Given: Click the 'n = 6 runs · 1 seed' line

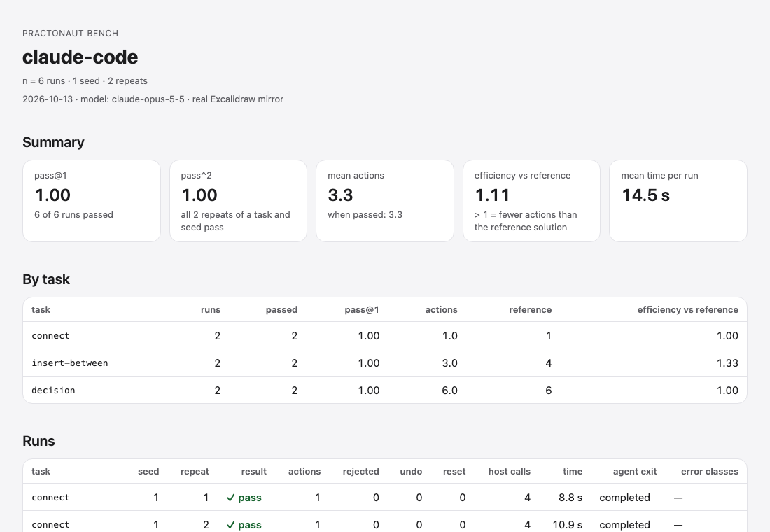Looking at the screenshot, I should point(85,81).
